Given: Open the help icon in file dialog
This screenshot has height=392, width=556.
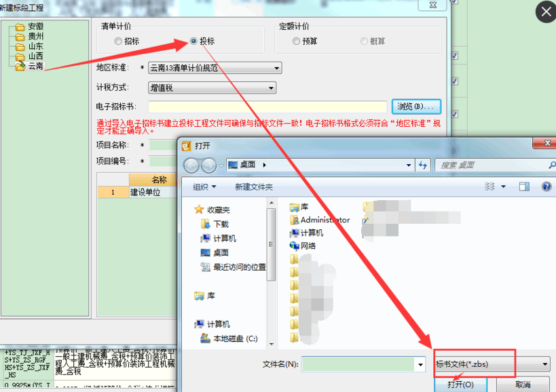Looking at the screenshot, I should point(546,187).
